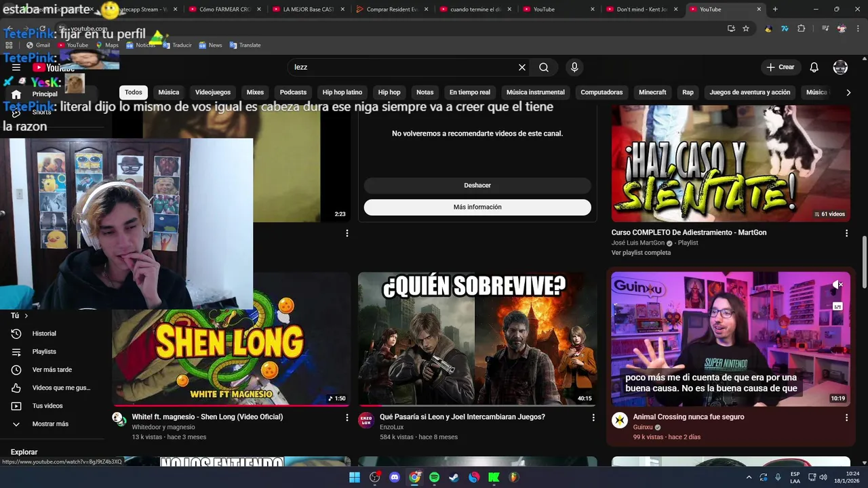Choose the Música instrumental chip
The height and width of the screenshot is (488, 868).
pyautogui.click(x=536, y=92)
